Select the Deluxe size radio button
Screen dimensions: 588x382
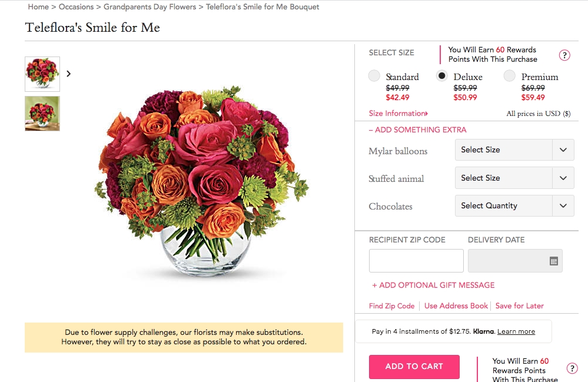[442, 75]
